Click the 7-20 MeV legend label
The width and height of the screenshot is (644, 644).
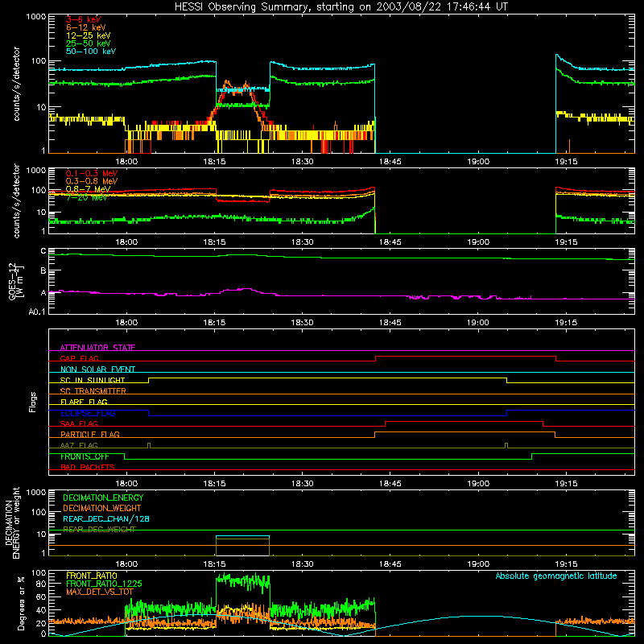(x=87, y=197)
